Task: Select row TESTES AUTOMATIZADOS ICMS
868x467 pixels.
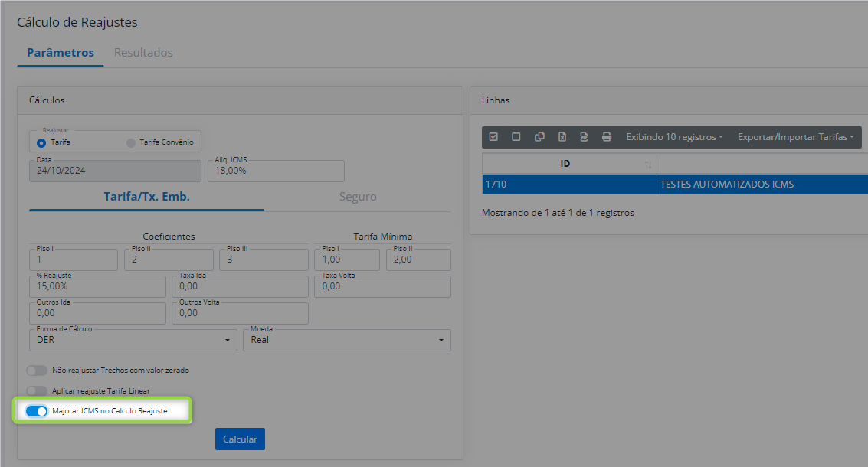Action: [x=727, y=185]
